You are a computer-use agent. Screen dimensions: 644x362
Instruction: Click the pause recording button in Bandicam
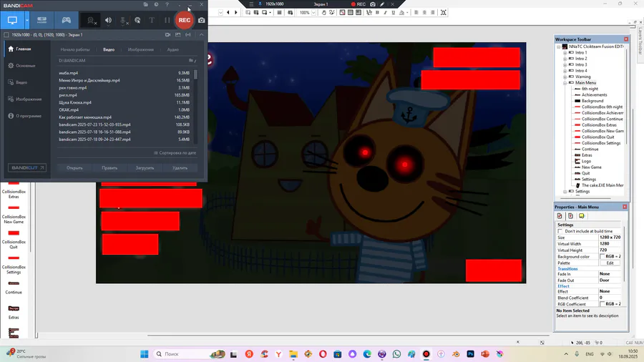tap(167, 20)
